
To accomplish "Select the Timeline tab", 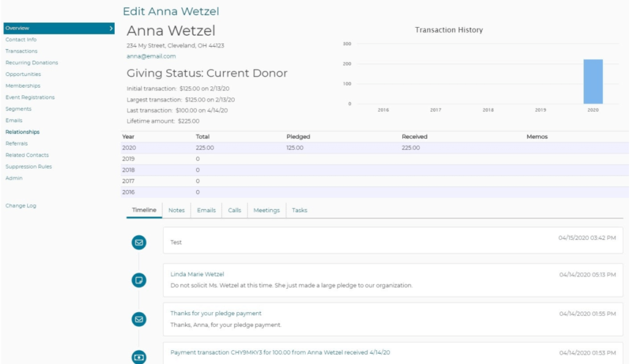I will pos(144,210).
